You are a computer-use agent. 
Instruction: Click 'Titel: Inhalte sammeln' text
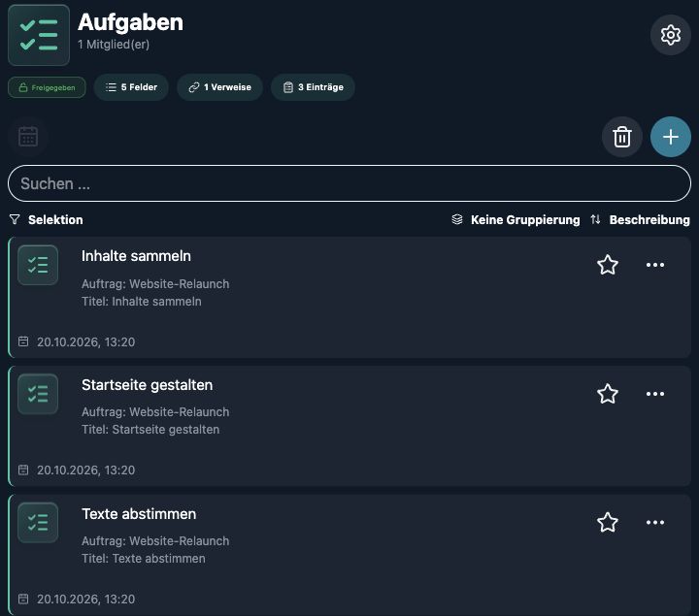142,302
